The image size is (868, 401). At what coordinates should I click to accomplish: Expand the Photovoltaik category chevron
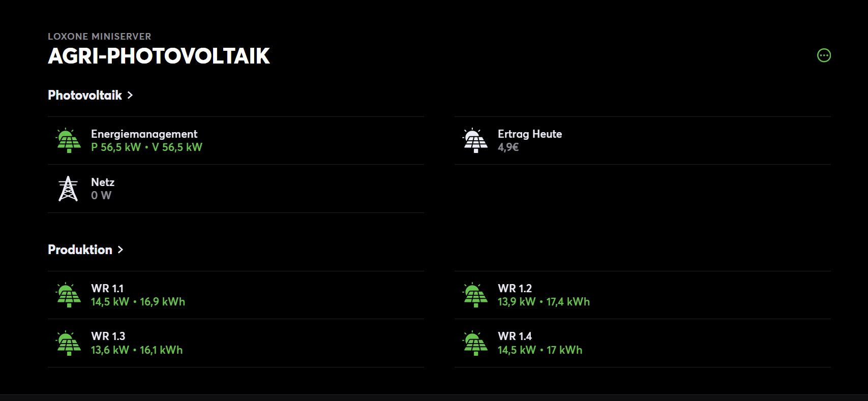tap(130, 95)
